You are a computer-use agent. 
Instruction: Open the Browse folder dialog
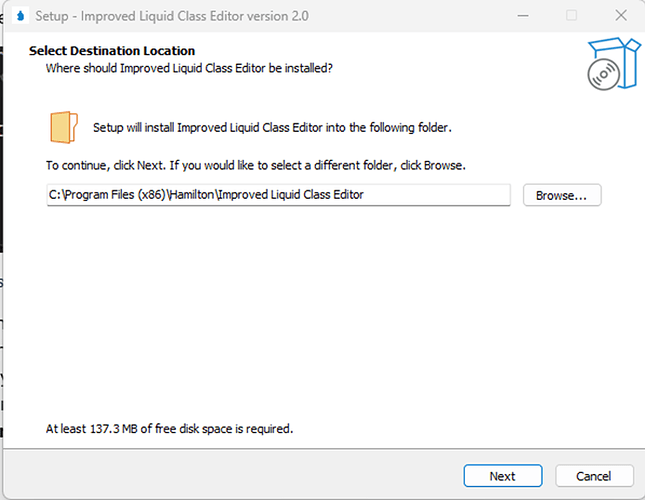(562, 195)
